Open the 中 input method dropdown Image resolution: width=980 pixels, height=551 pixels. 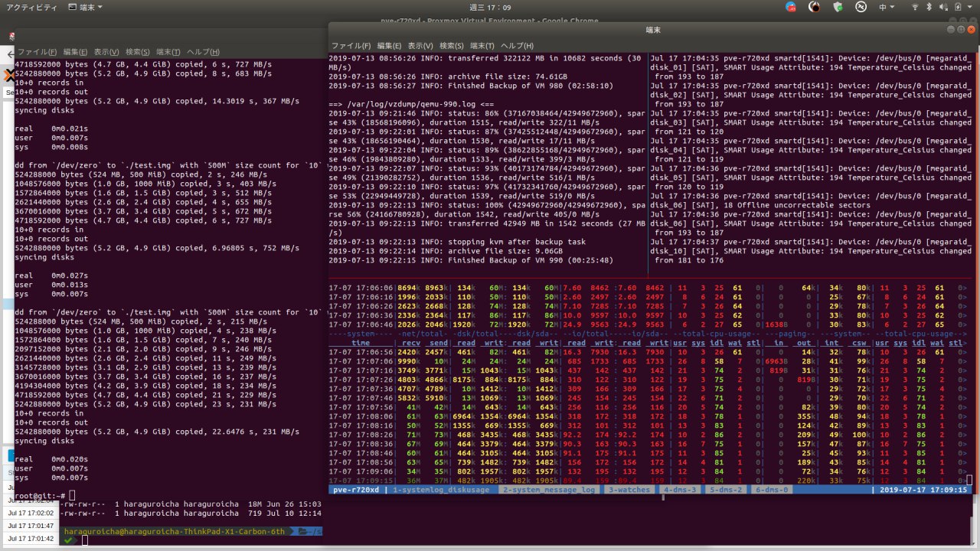click(887, 7)
